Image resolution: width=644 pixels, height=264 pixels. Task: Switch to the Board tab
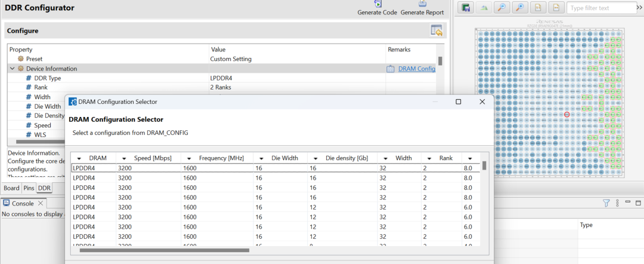[x=11, y=188]
